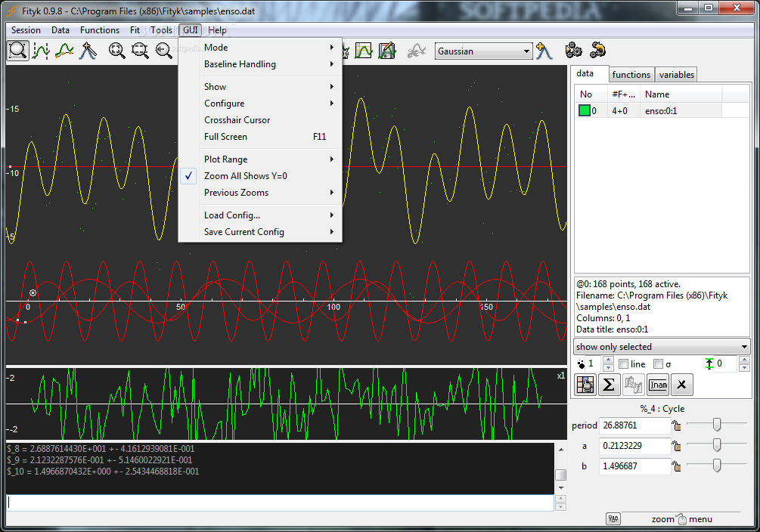Screen dimensions: 760x532
Task: Toggle the lock icon for parameter a
Action: (x=676, y=446)
